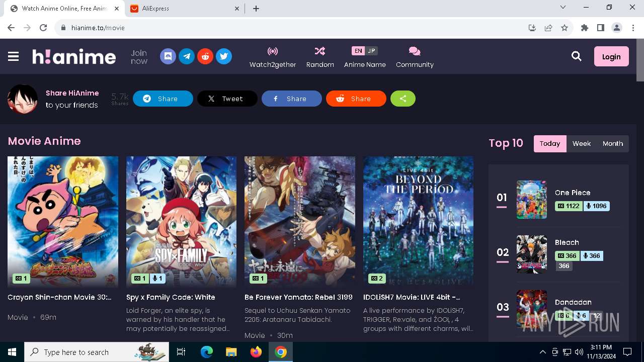Open Crayon Shin-chan Movie 30 title link
The image size is (644, 362).
[x=59, y=297]
